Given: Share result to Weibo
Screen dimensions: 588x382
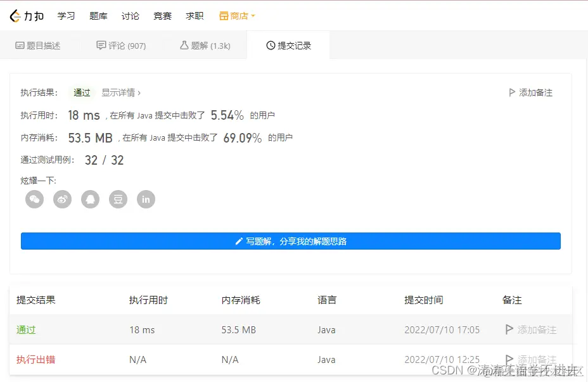Looking at the screenshot, I should (62, 199).
